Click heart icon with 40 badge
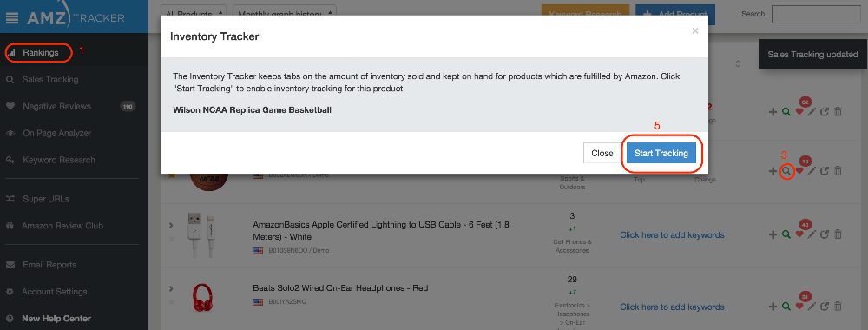Viewport: 868px width, 330px height. click(799, 234)
